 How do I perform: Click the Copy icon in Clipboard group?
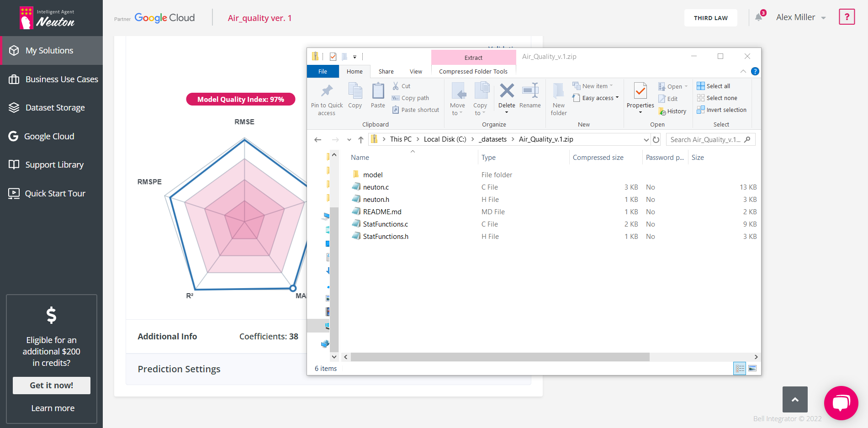click(355, 91)
